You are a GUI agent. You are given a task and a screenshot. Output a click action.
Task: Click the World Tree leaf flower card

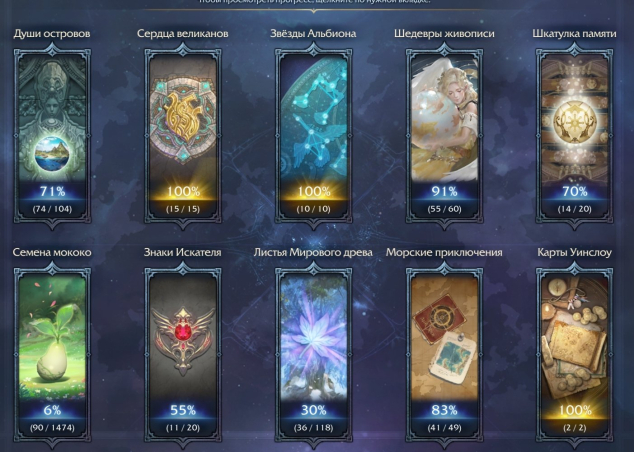click(x=313, y=354)
